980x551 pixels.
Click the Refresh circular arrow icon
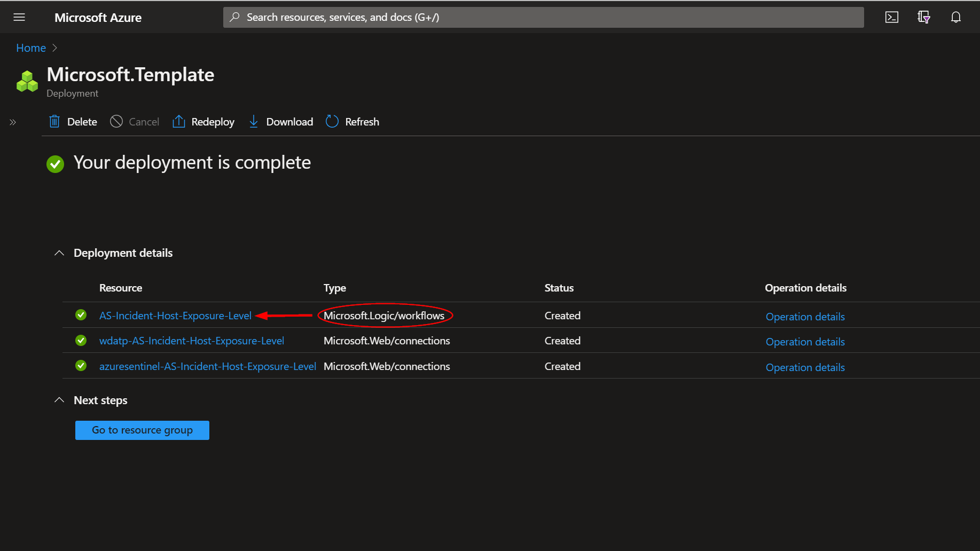[332, 122]
